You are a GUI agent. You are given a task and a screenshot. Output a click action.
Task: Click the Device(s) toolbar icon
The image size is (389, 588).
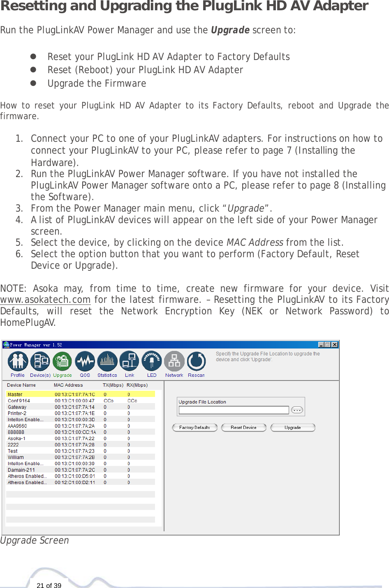click(x=40, y=362)
